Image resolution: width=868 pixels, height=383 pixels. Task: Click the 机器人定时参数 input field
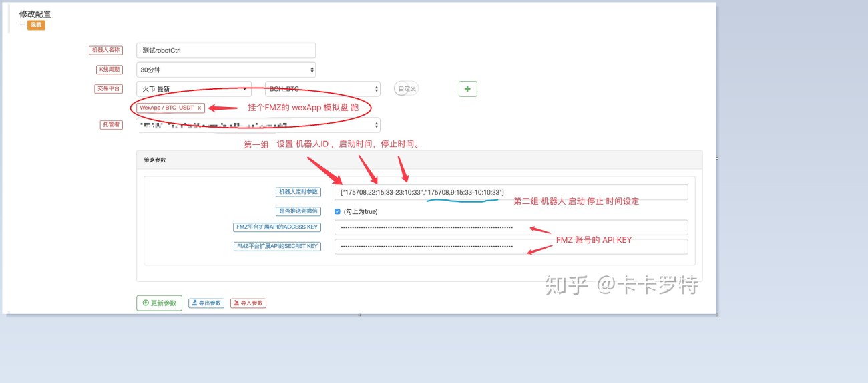point(511,192)
